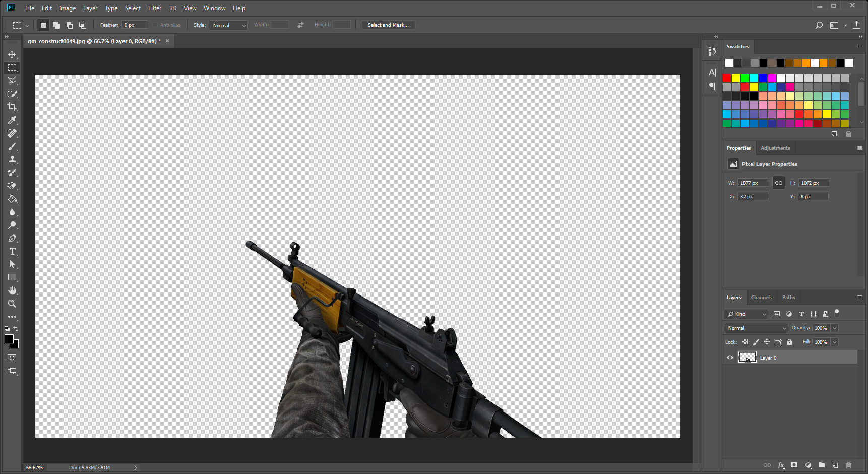Open the tool preset picker arrow
Image resolution: width=868 pixels, height=474 pixels.
pyautogui.click(x=27, y=25)
